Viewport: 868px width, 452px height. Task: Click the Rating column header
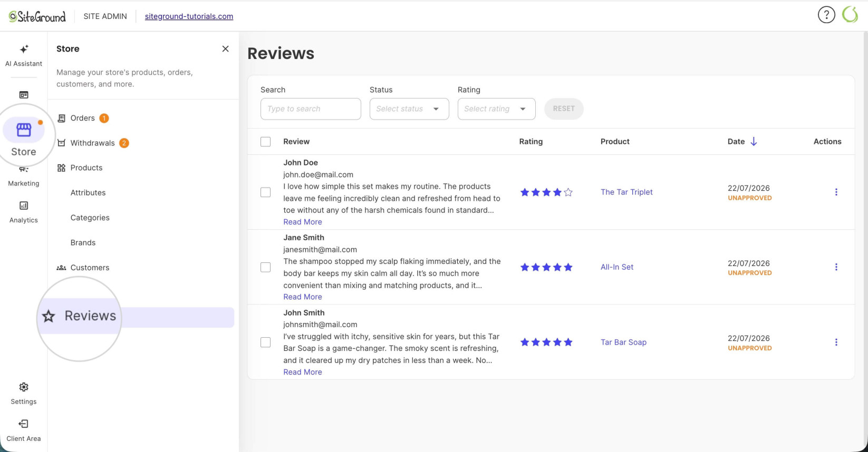tap(531, 142)
